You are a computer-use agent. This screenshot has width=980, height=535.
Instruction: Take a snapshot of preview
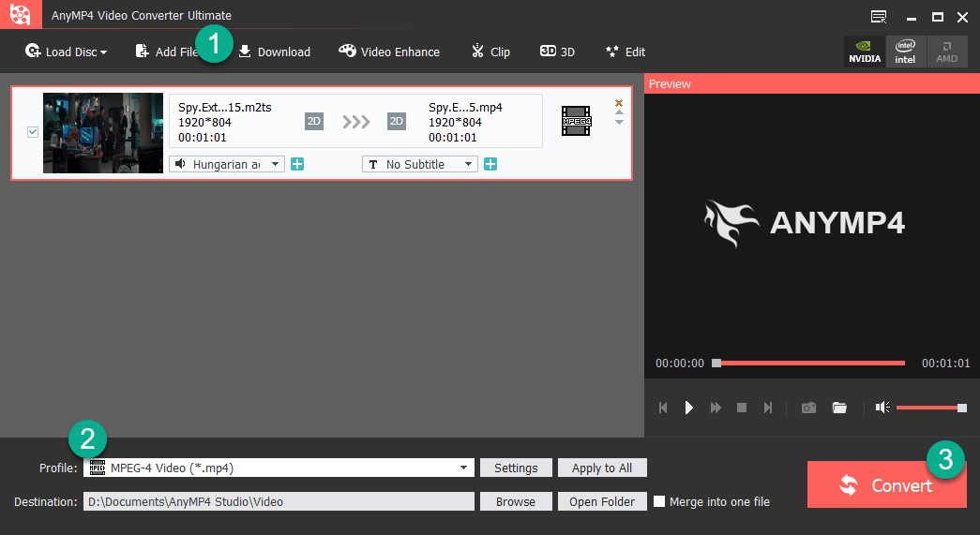[x=808, y=408]
